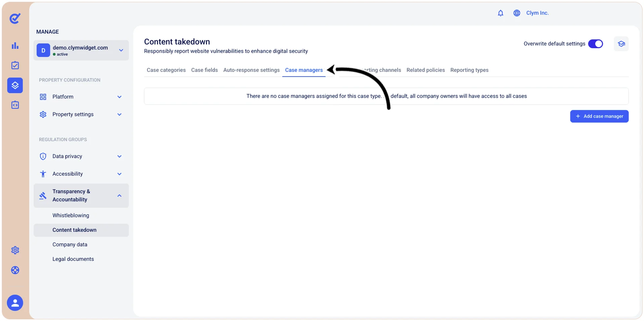Open notifications bell icon
The height and width of the screenshot is (321, 644).
pos(501,13)
